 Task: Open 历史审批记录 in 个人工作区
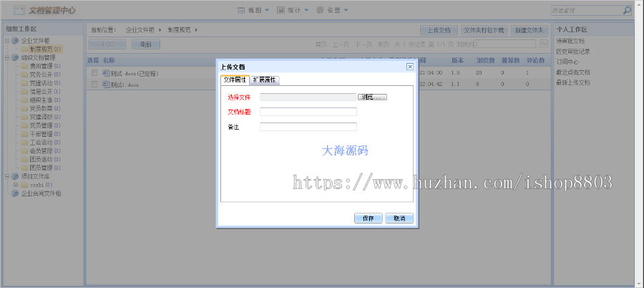[573, 52]
